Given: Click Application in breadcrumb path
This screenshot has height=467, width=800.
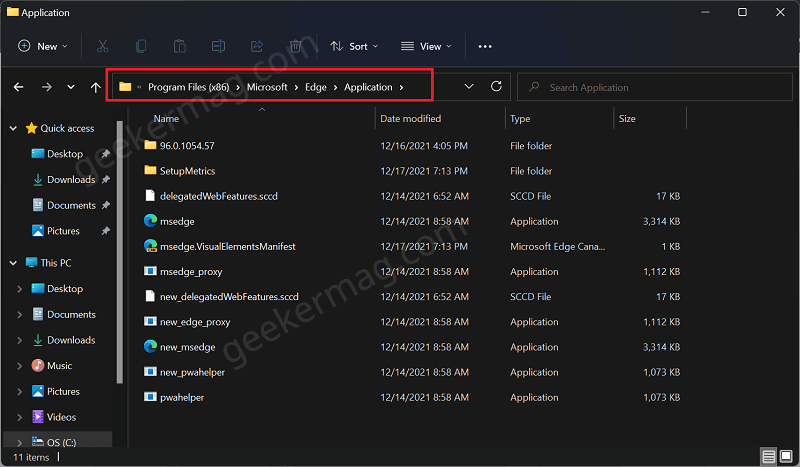Looking at the screenshot, I should (368, 87).
